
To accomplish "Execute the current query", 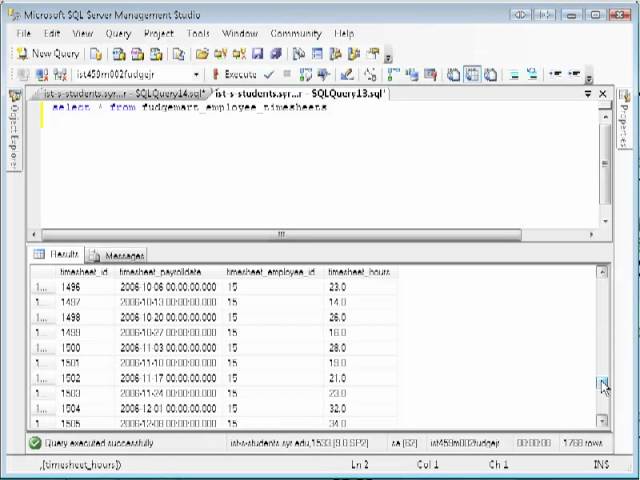I will (x=234, y=75).
